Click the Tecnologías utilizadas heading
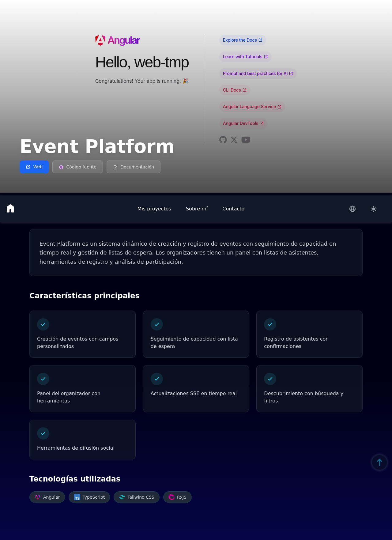Viewport: 392px width, 540px height. click(x=75, y=479)
